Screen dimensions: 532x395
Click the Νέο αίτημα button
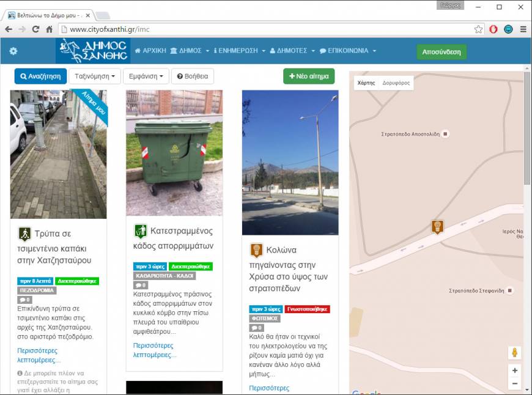tap(309, 76)
